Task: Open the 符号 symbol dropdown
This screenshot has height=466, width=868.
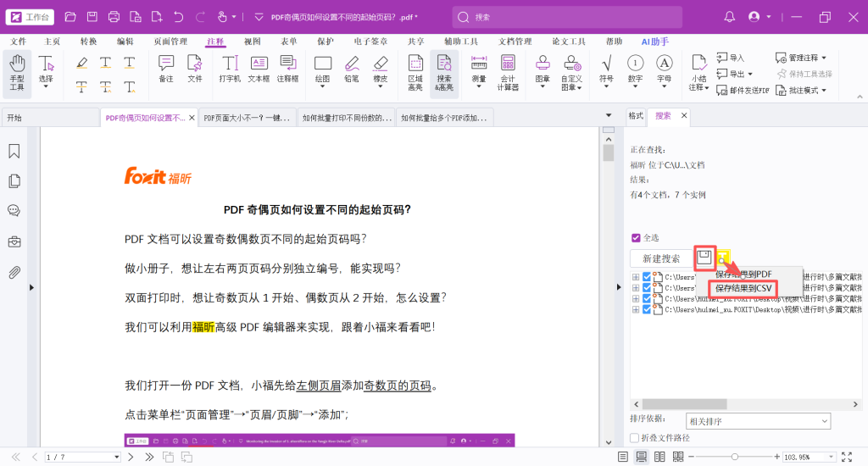Action: pos(606,87)
